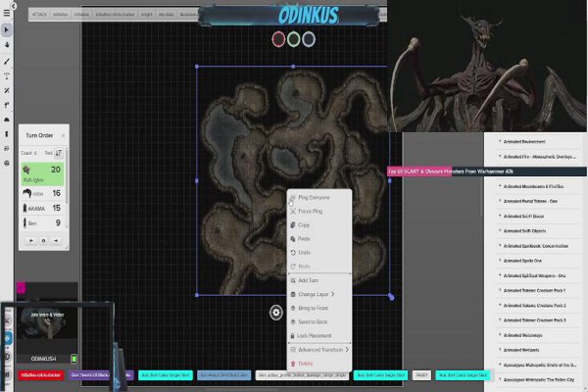Expand Animated Portal Tokens - One
Viewport: 588px width, 392px height.
click(538, 201)
